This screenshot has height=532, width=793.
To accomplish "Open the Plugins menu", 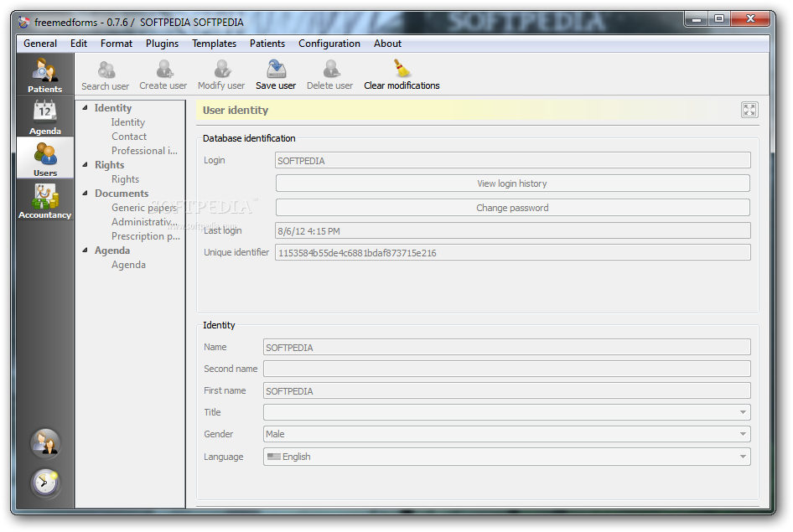I will [x=162, y=44].
